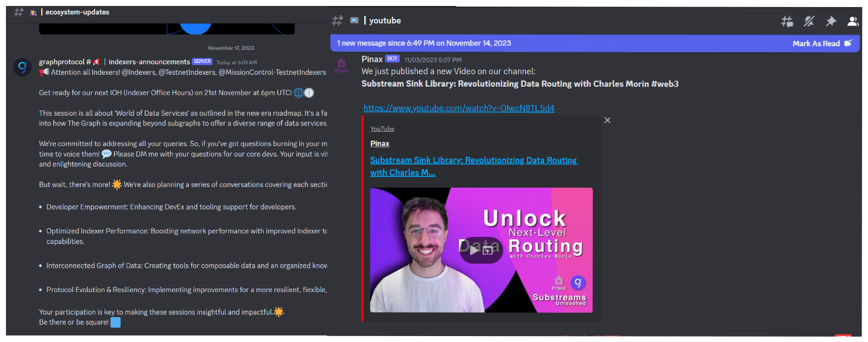Click the YouTube provider label in the embed
868x342 pixels.
(382, 129)
